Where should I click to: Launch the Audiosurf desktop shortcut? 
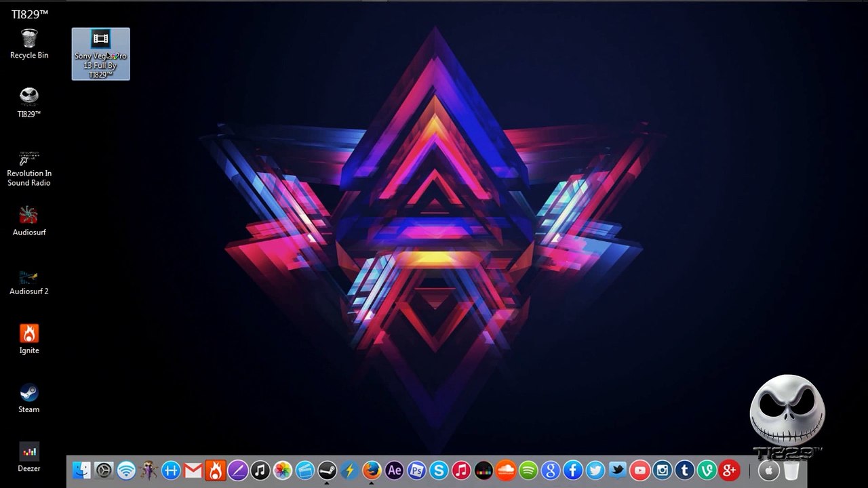(29, 221)
